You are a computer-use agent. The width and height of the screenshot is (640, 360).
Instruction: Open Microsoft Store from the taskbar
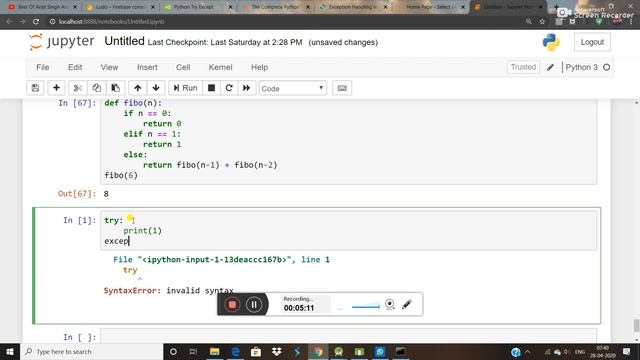point(256,351)
